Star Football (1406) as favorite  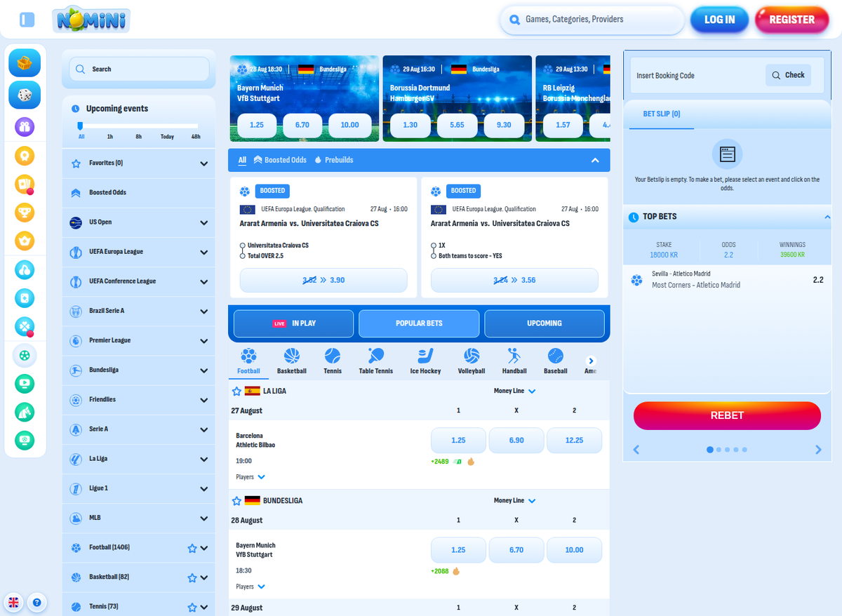point(192,549)
